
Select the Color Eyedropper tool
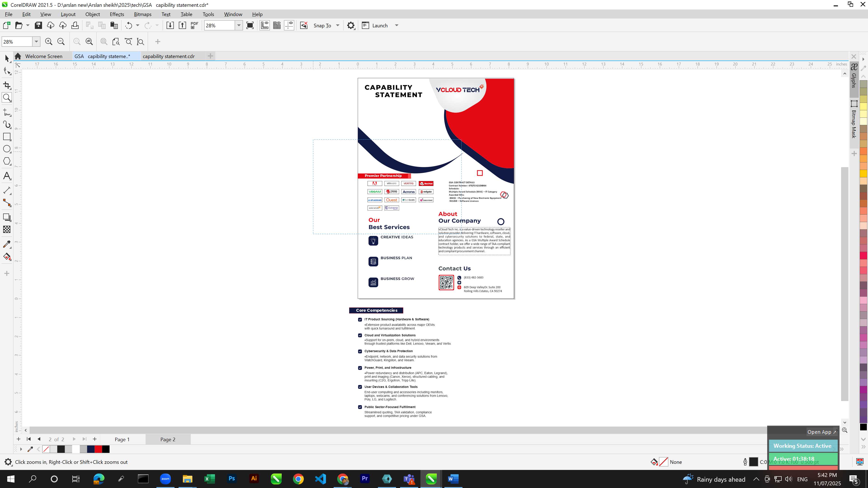(7, 244)
